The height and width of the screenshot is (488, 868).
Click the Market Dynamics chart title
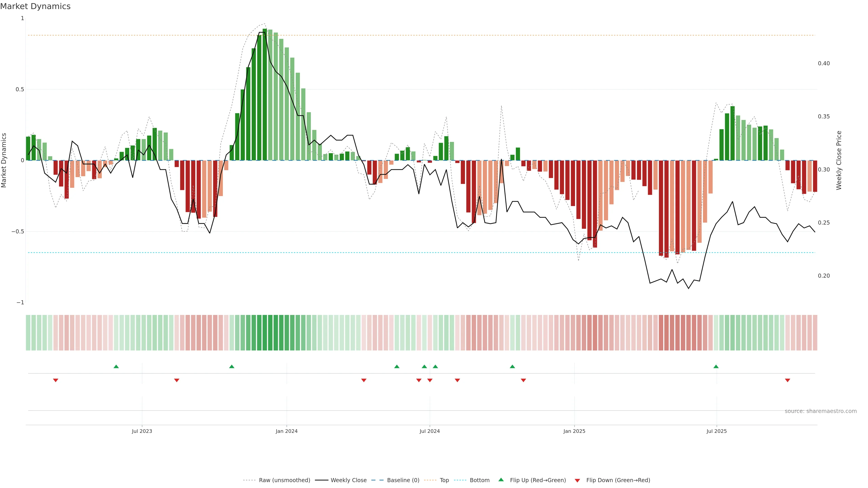click(35, 6)
